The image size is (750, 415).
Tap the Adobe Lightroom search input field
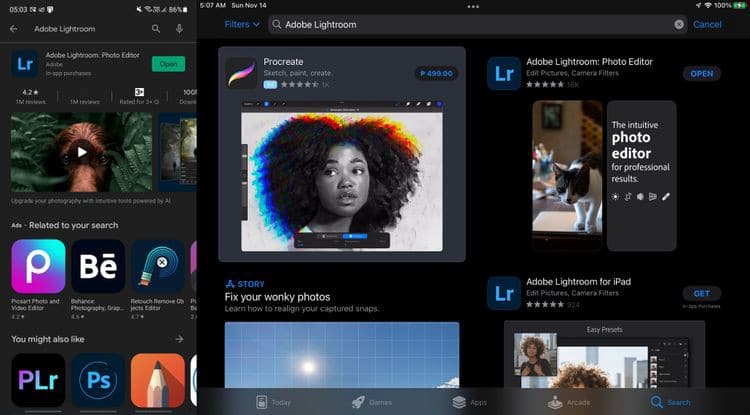pos(470,24)
